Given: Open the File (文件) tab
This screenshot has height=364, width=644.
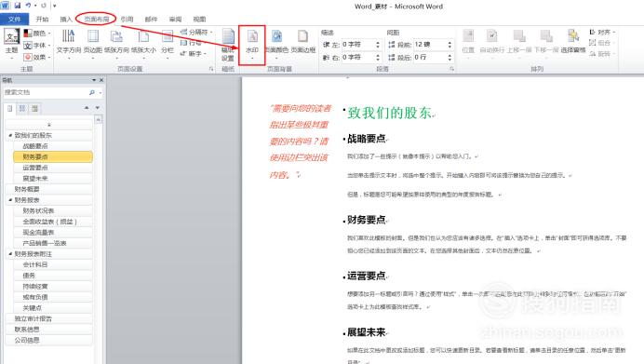Looking at the screenshot, I should pyautogui.click(x=14, y=19).
